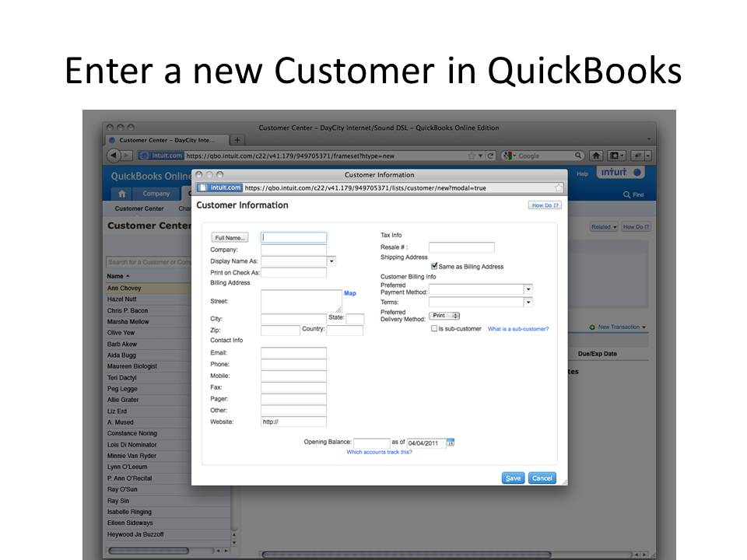The width and height of the screenshot is (747, 560).
Task: Expand the Terms dropdown arrow
Action: point(528,302)
